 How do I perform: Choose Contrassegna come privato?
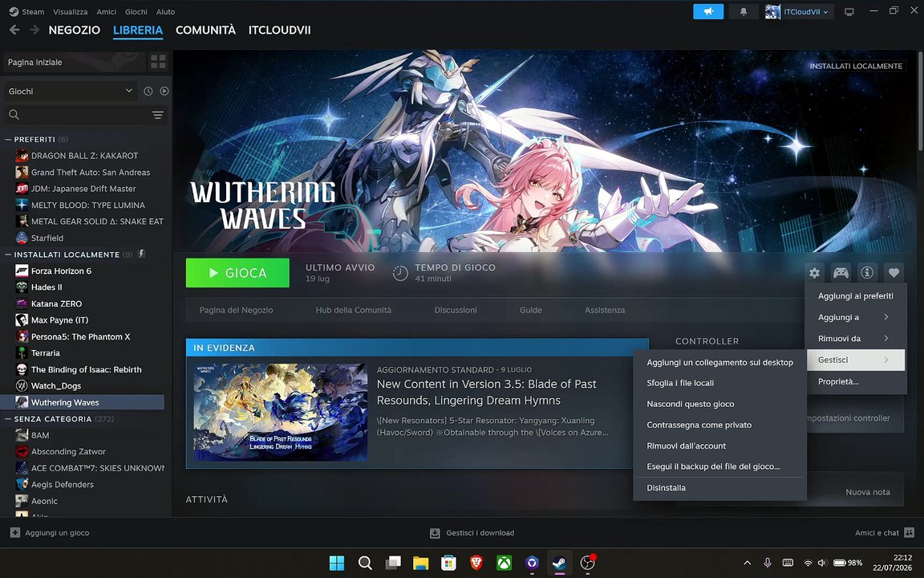click(x=719, y=425)
